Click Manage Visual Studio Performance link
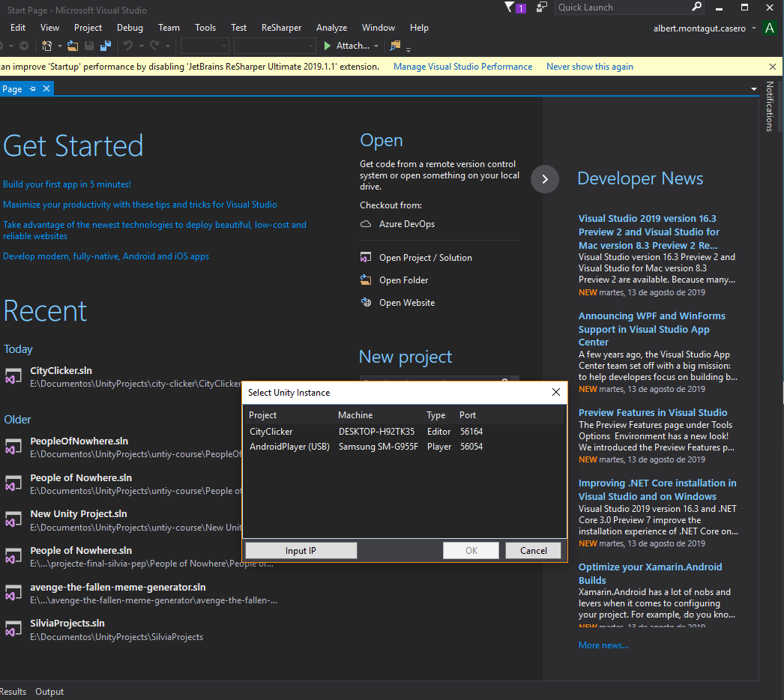This screenshot has width=784, height=700. 462,67
